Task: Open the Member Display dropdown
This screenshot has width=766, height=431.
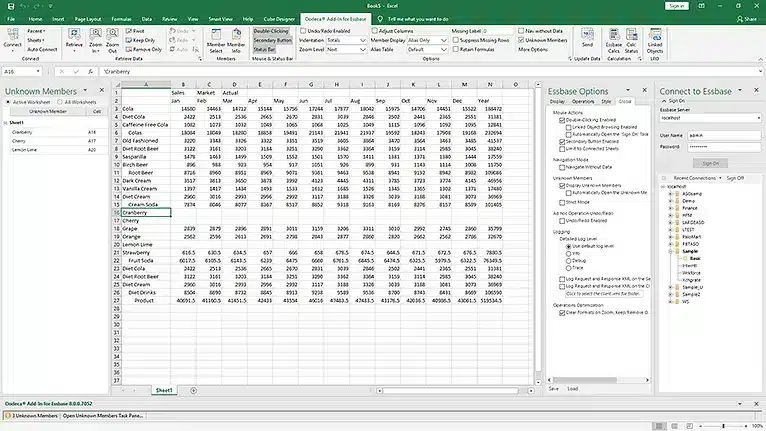Action: pyautogui.click(x=444, y=40)
